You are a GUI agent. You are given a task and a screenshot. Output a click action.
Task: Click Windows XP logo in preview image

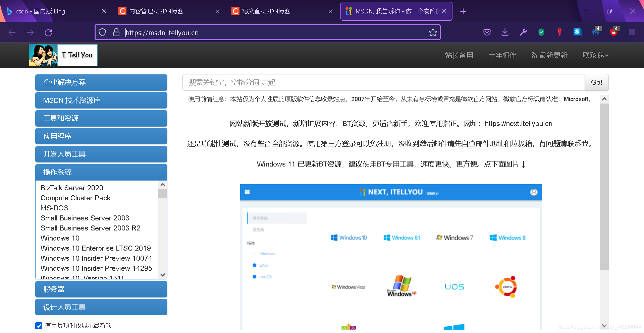pyautogui.click(x=401, y=286)
